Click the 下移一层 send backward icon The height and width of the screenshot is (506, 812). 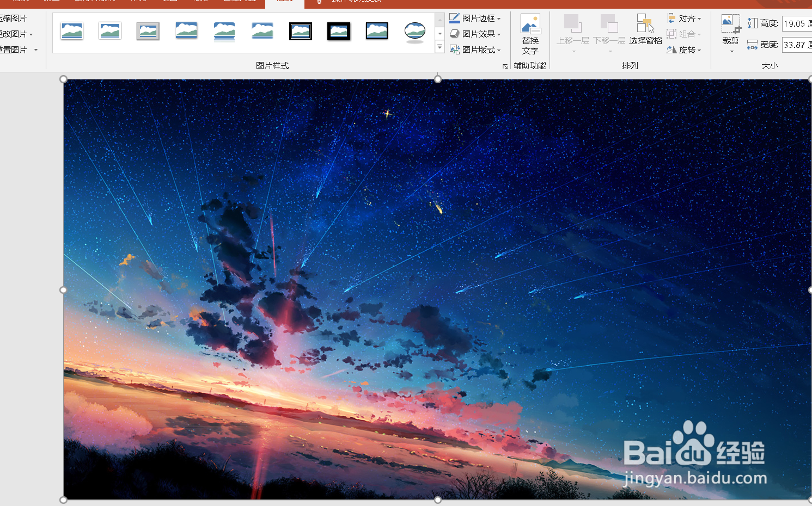tap(609, 24)
